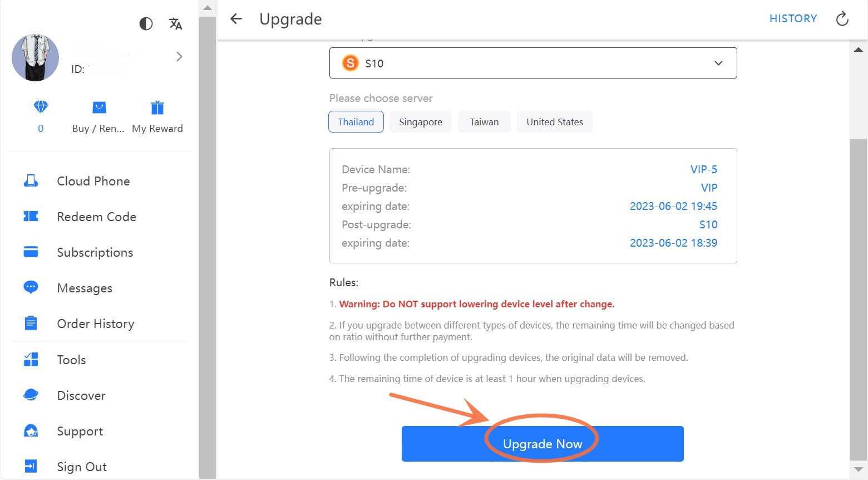Click the Discover planet icon
The width and height of the screenshot is (868, 480).
[31, 395]
